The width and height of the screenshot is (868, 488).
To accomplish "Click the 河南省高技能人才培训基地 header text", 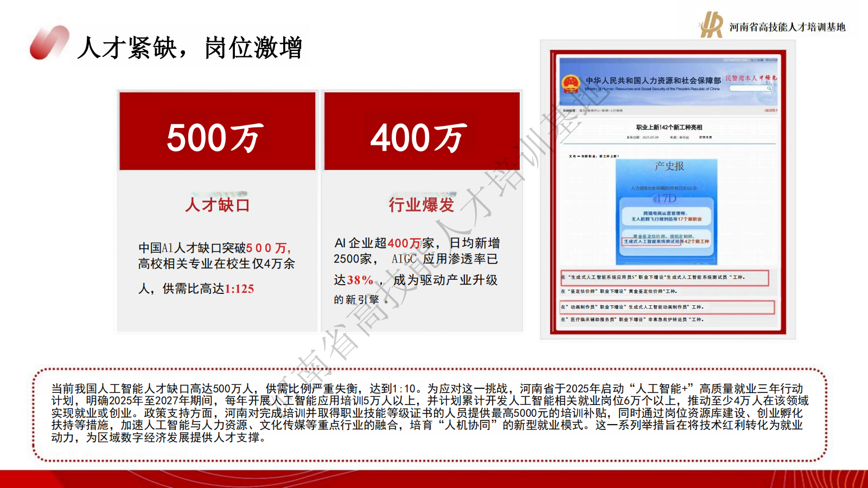I will pos(787,27).
